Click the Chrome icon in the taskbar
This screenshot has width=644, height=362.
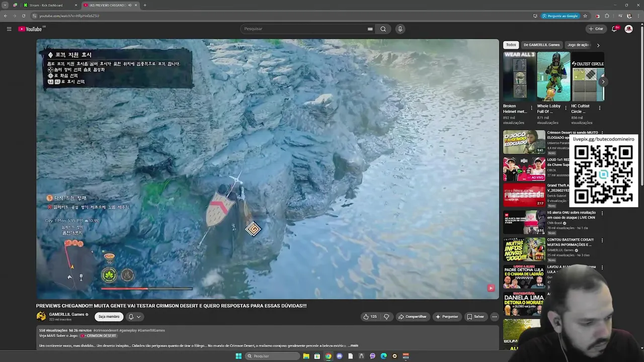(328, 356)
